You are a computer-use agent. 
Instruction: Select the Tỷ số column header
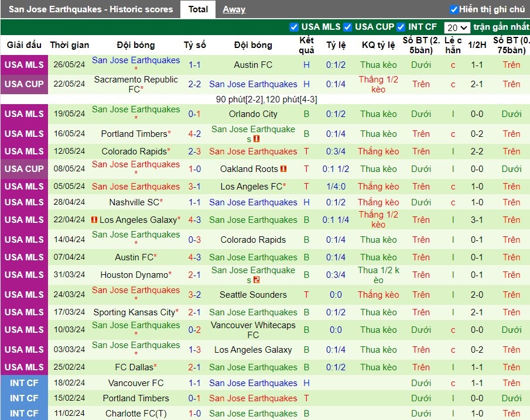[x=194, y=45]
